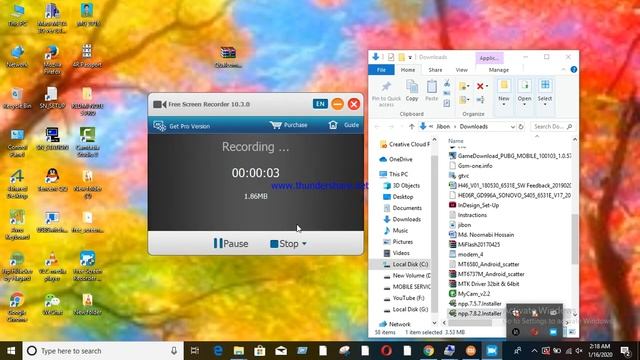Viewport: 640px width, 360px height.
Task: Select the Gsm-one.info file
Action: tap(471, 166)
